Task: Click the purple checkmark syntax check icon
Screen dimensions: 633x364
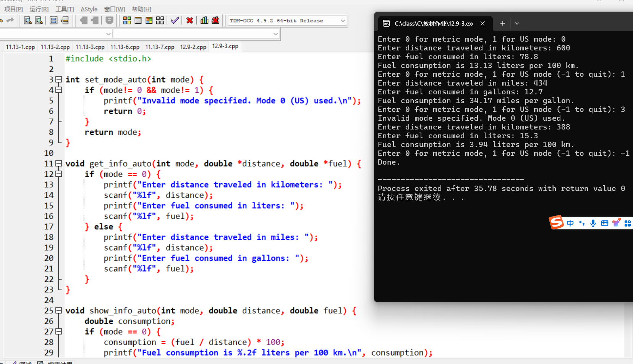Action: tap(175, 20)
